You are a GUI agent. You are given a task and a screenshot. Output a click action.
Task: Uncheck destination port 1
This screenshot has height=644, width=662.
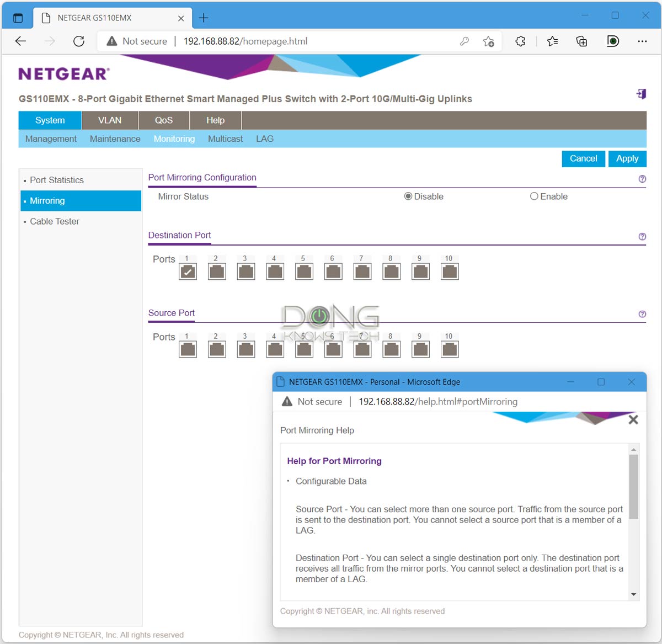click(x=188, y=272)
